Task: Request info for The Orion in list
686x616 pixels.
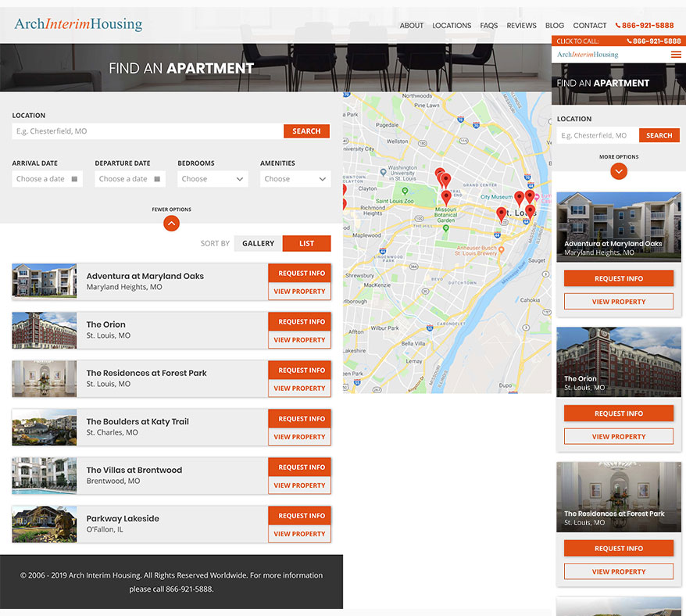Action: click(300, 322)
